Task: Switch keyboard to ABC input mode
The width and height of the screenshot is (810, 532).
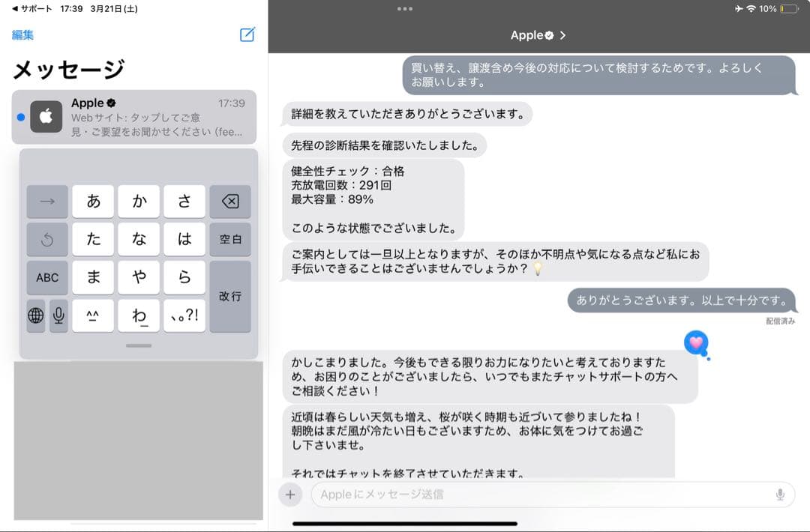Action: (x=47, y=277)
